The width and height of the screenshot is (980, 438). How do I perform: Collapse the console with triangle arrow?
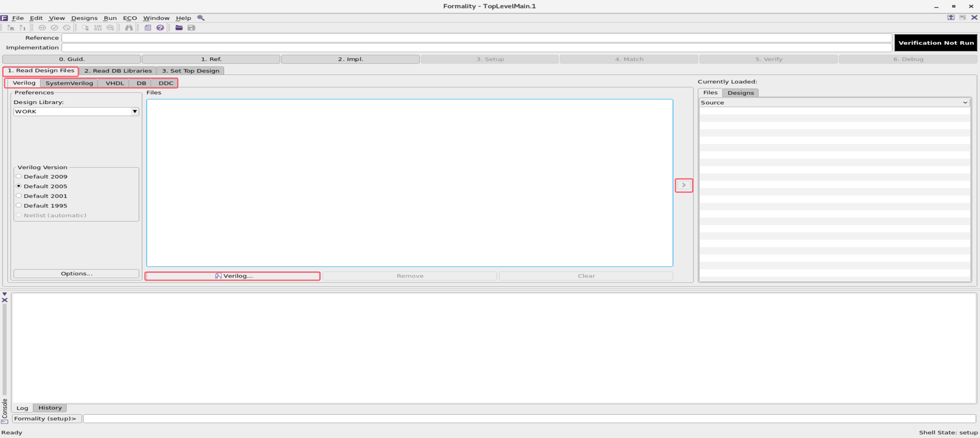coord(5,294)
